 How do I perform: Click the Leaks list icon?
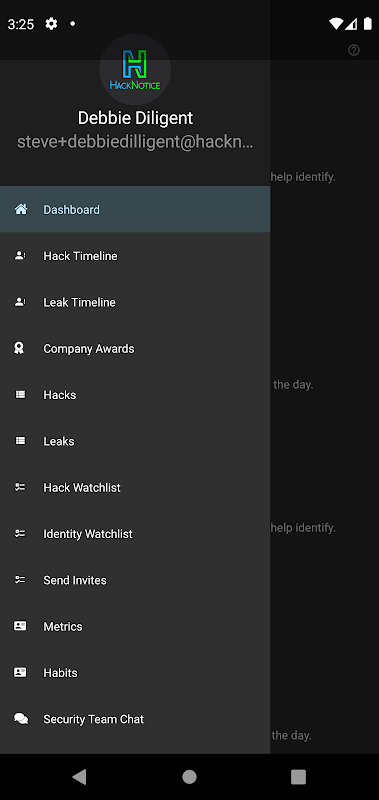(x=20, y=441)
